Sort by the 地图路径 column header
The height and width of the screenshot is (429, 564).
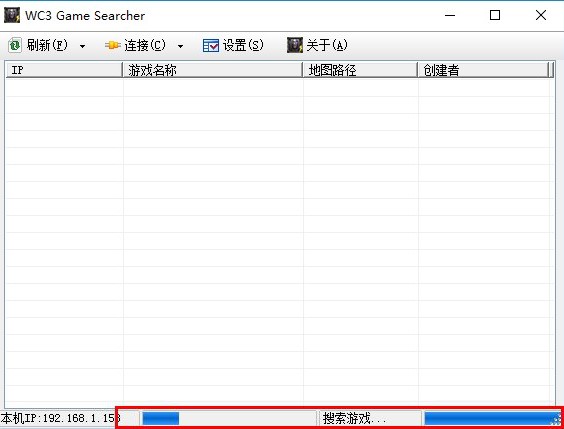[360, 70]
